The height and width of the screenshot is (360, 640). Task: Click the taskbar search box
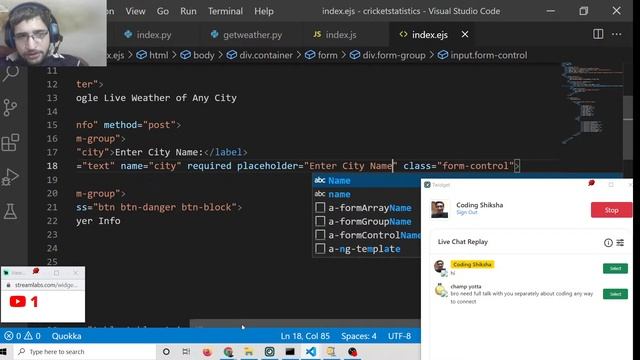coord(86,351)
